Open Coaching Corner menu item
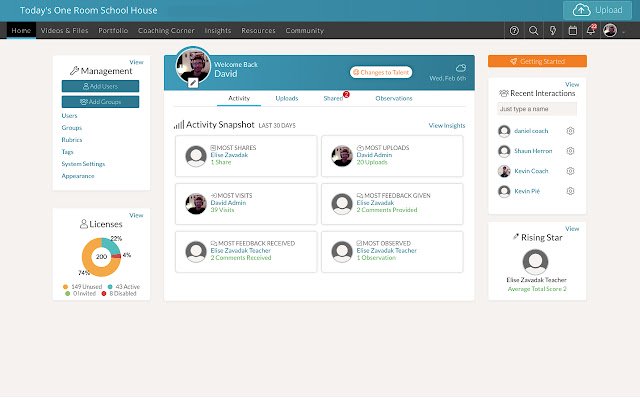This screenshot has width=640, height=400. pyautogui.click(x=166, y=31)
